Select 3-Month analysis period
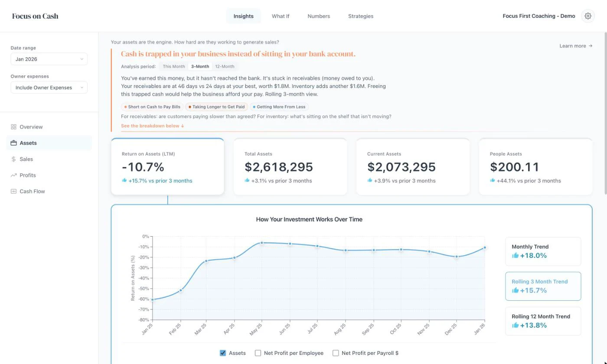Image resolution: width=607 pixels, height=364 pixels. click(x=200, y=66)
